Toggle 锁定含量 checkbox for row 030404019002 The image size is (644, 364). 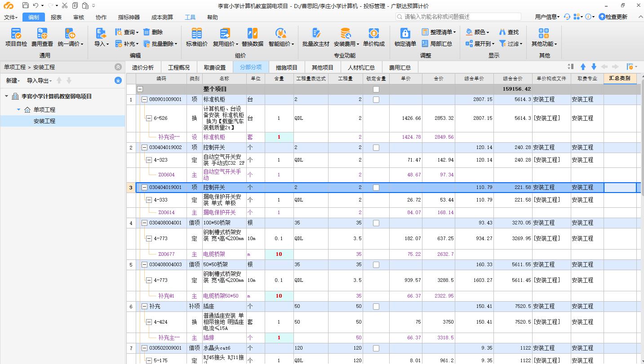click(376, 148)
